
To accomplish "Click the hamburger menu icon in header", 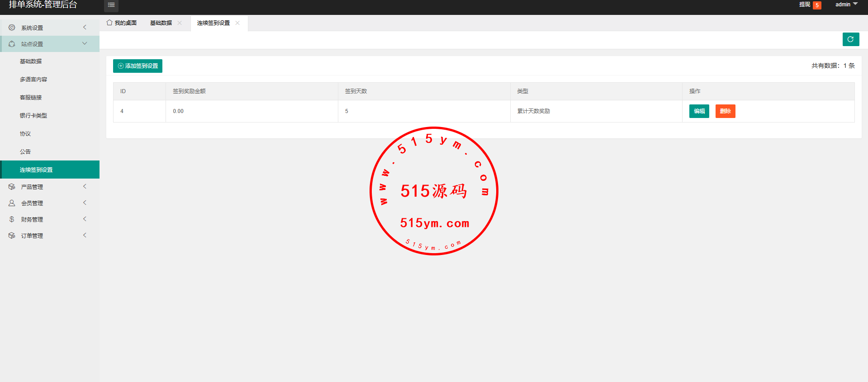I will click(x=111, y=5).
